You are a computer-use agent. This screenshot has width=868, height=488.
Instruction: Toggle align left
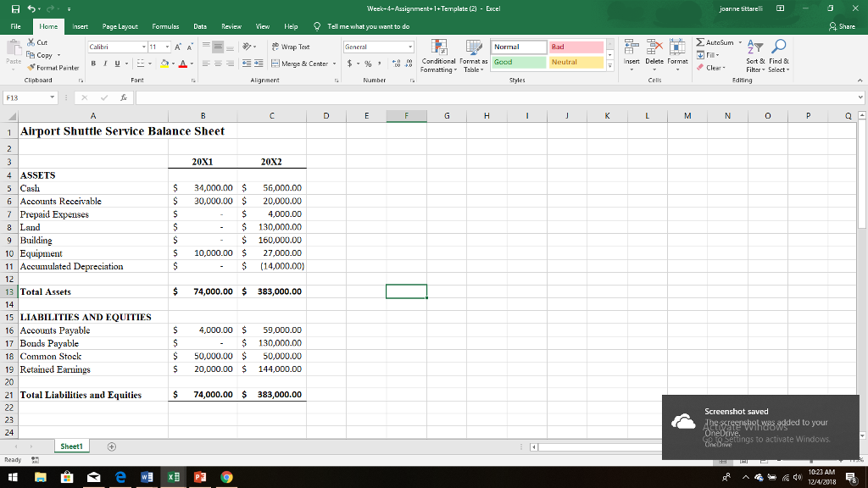[206, 64]
